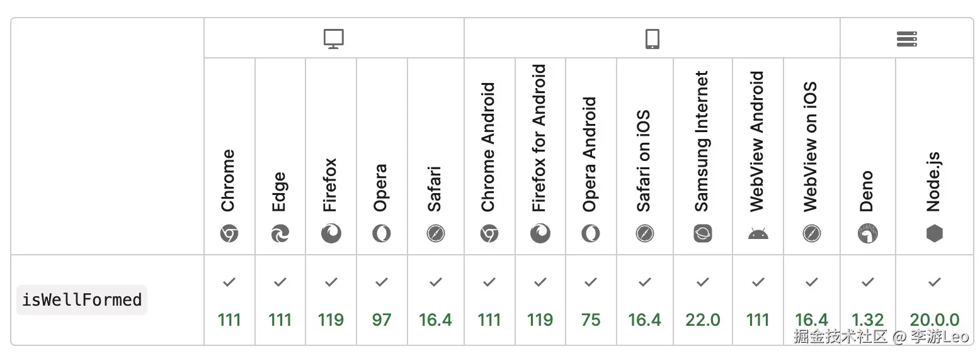Click the Node.js hexagon icon

pos(935,234)
